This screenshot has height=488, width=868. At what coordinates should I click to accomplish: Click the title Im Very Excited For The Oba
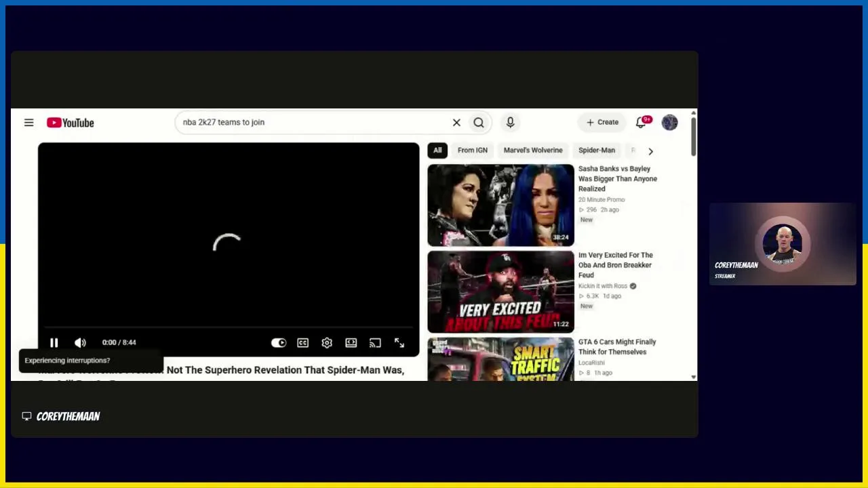[x=616, y=265]
